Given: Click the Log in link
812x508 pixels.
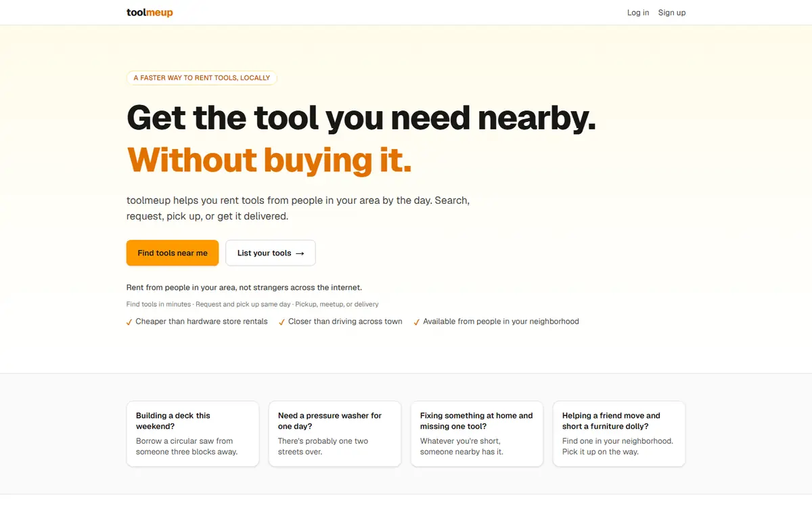Looking at the screenshot, I should pos(638,12).
